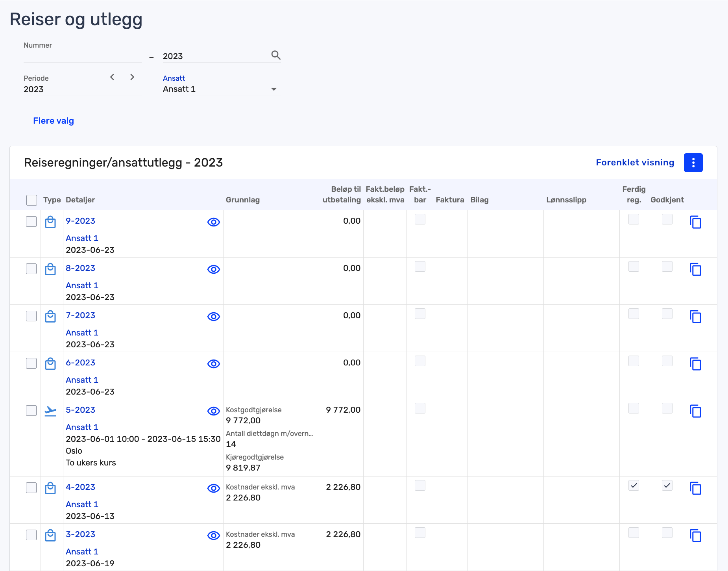Screen dimensions: 728x571
Task: Click the shopping bag type icon for 7-2023
Action: pos(50,317)
